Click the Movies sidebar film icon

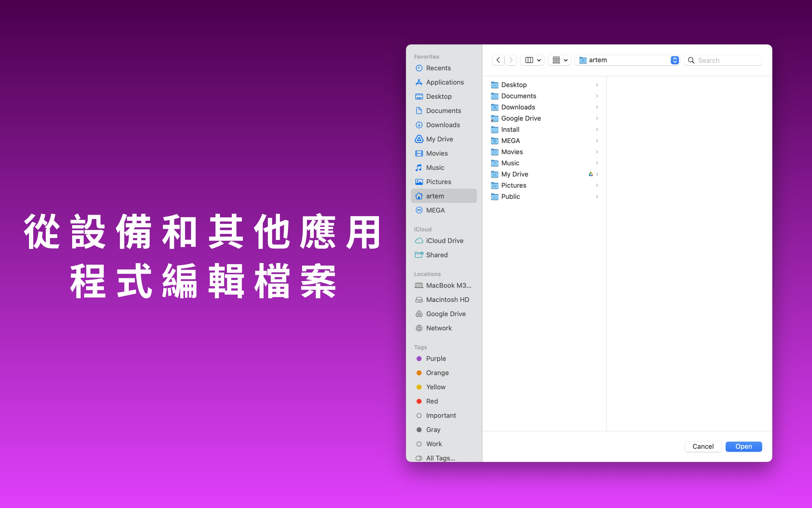(x=419, y=153)
